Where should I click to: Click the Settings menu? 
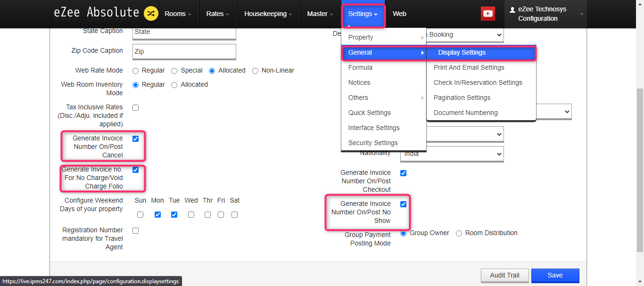(363, 14)
